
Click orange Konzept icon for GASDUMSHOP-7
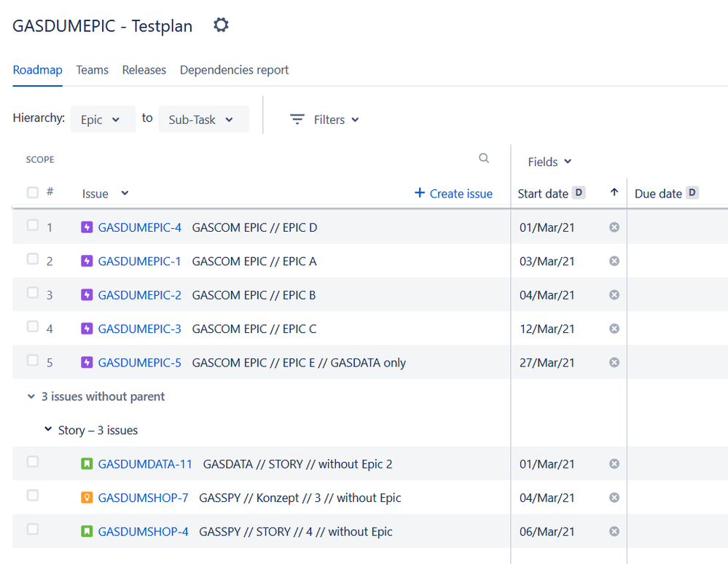87,498
